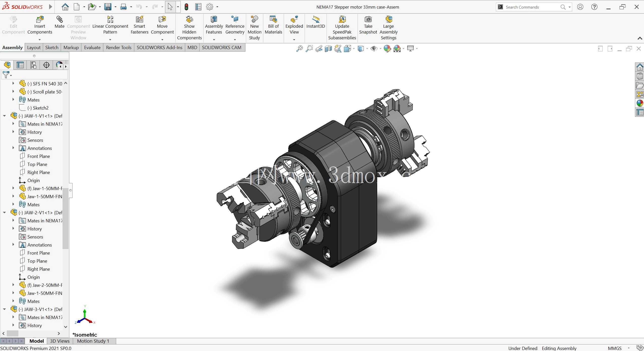The image size is (644, 351).
Task: Click the tree horizontal scrollbar thumb
Action: (12, 333)
